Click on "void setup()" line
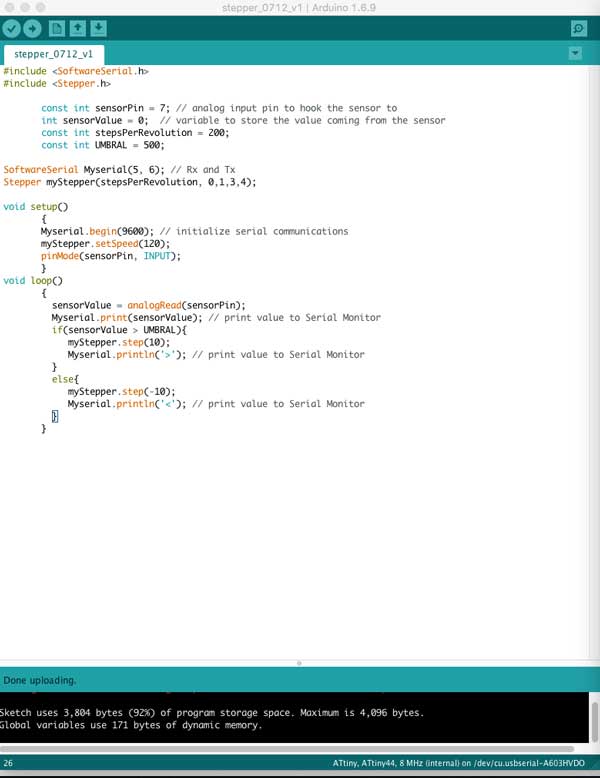 click(36, 206)
